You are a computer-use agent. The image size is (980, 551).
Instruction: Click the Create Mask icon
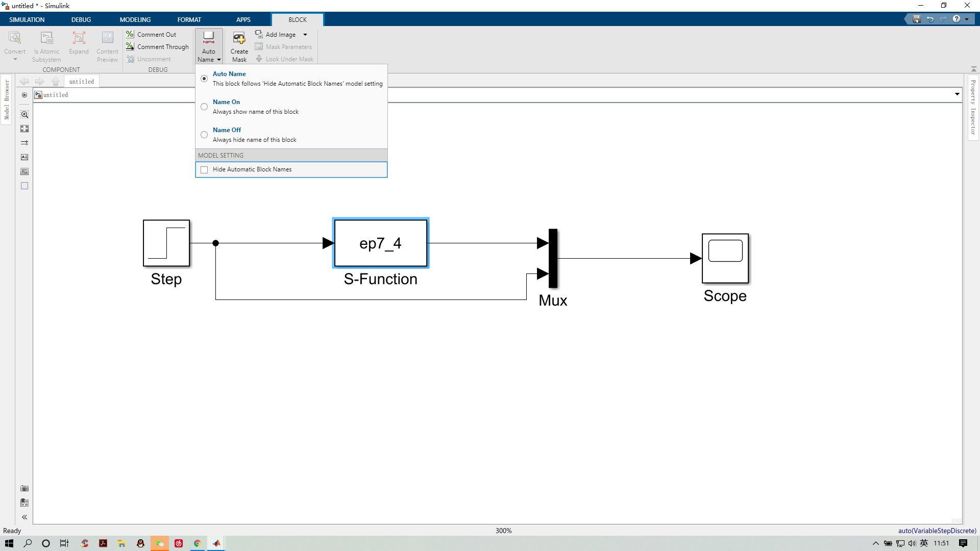coord(239,39)
